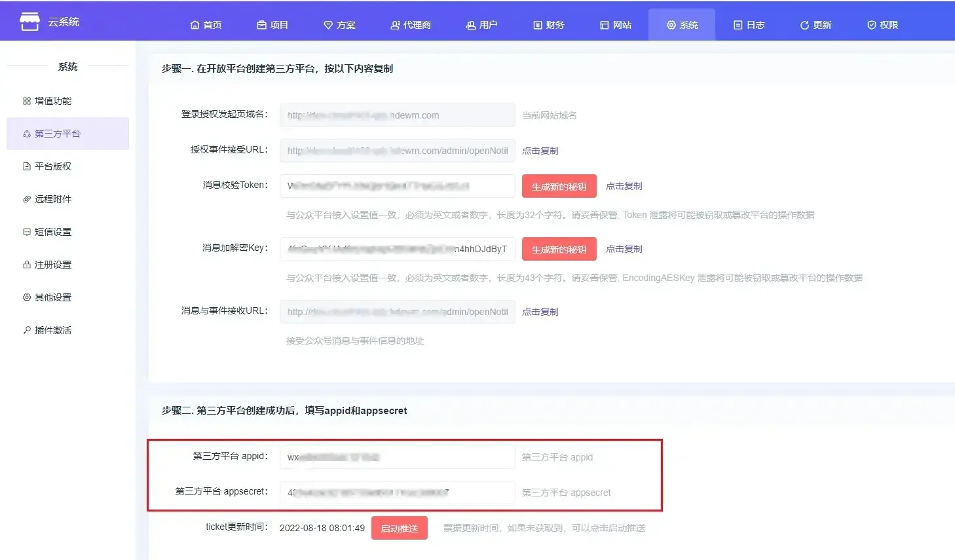This screenshot has width=955, height=560.
Task: Open the 日志 menu tab
Action: pos(749,25)
